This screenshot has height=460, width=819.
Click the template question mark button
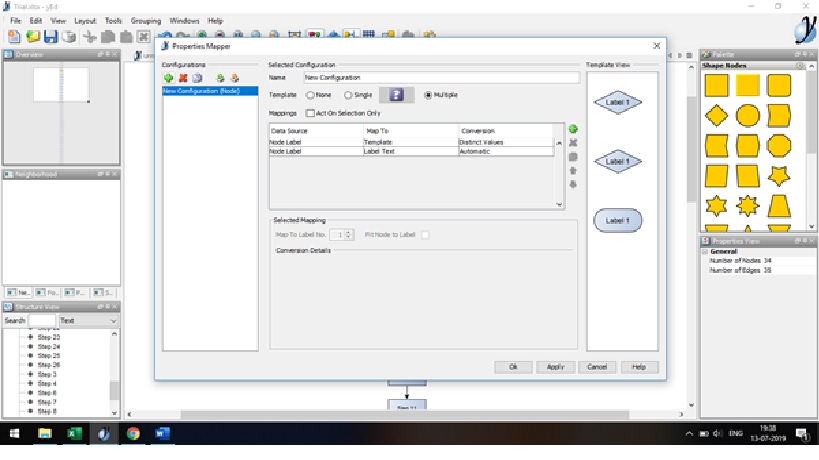(397, 95)
